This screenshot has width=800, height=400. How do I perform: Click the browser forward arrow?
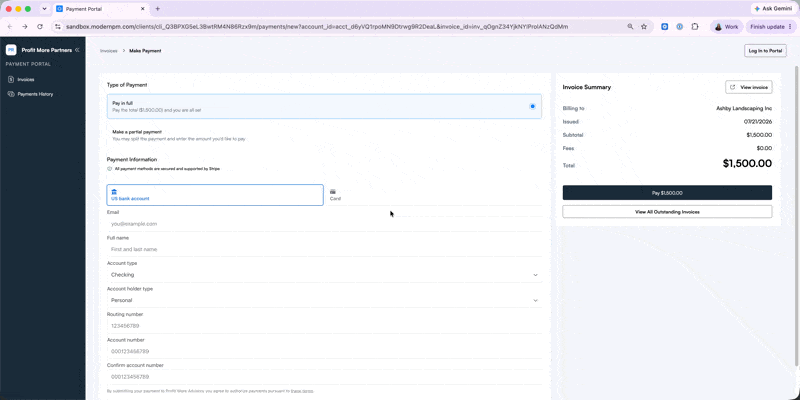[x=24, y=27]
